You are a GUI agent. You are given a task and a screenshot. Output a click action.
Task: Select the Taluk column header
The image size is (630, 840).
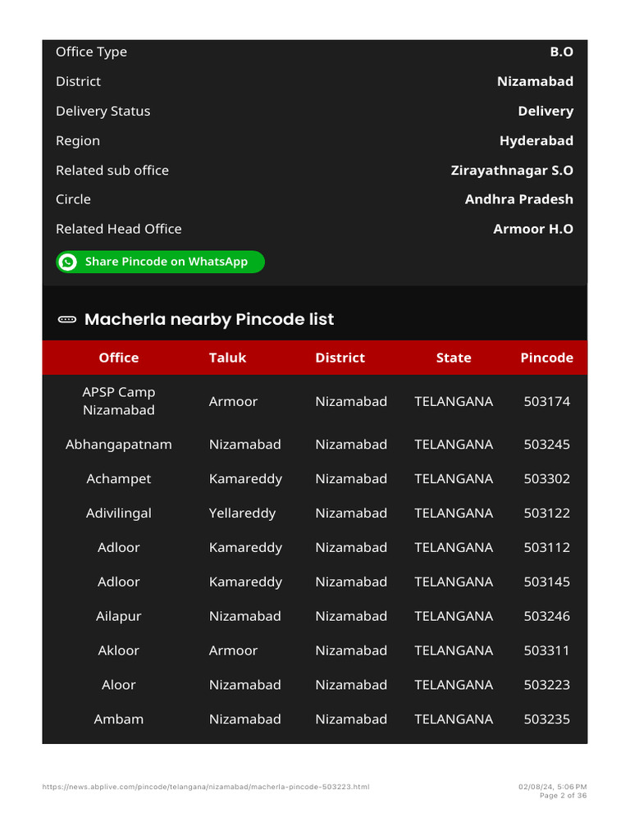[x=227, y=358]
